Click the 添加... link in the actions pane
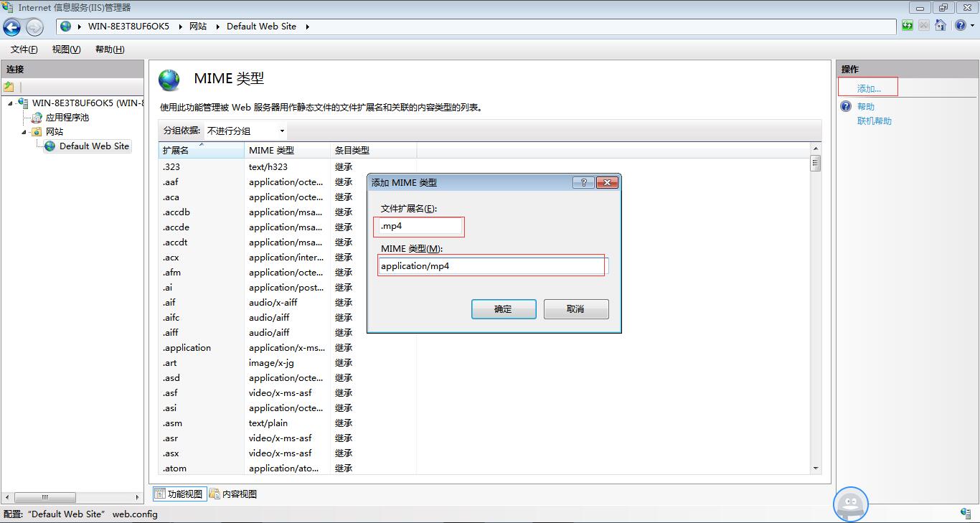The width and height of the screenshot is (980, 523). [x=868, y=87]
